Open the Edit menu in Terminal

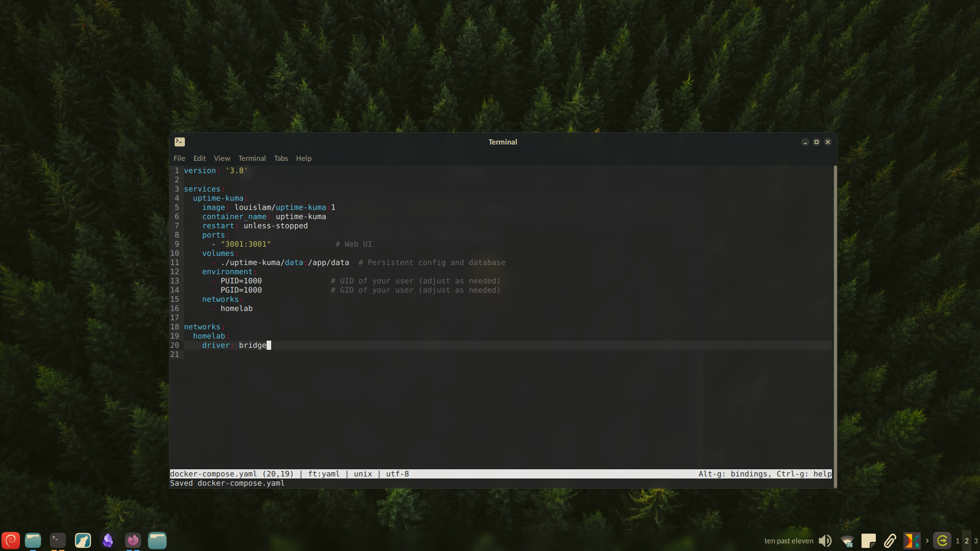(x=200, y=158)
